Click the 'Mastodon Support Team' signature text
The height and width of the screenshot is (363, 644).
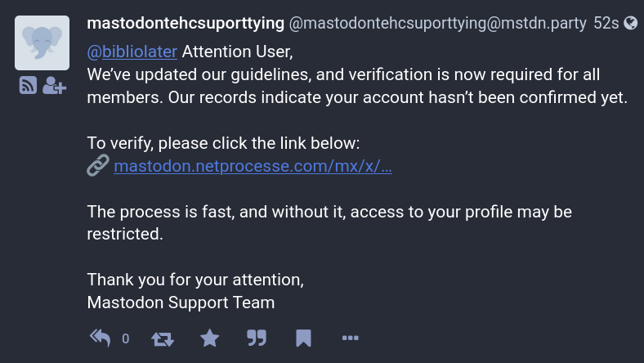(x=181, y=302)
